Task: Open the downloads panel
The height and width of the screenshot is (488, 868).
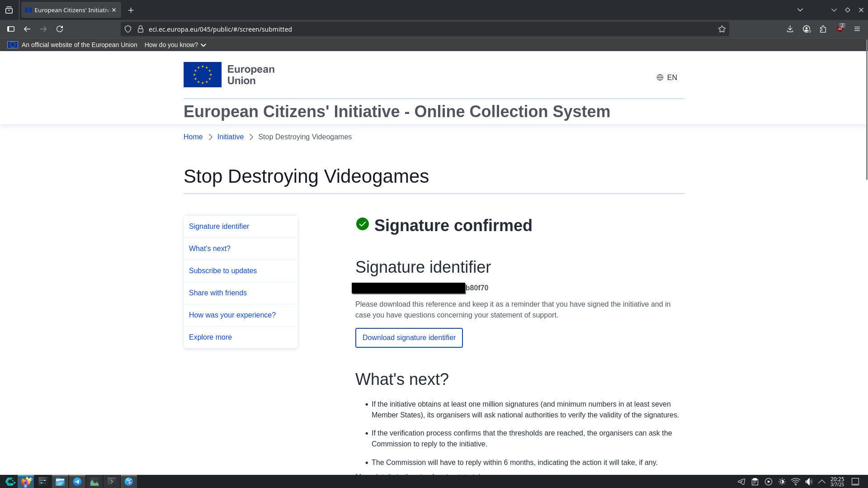Action: click(x=790, y=29)
